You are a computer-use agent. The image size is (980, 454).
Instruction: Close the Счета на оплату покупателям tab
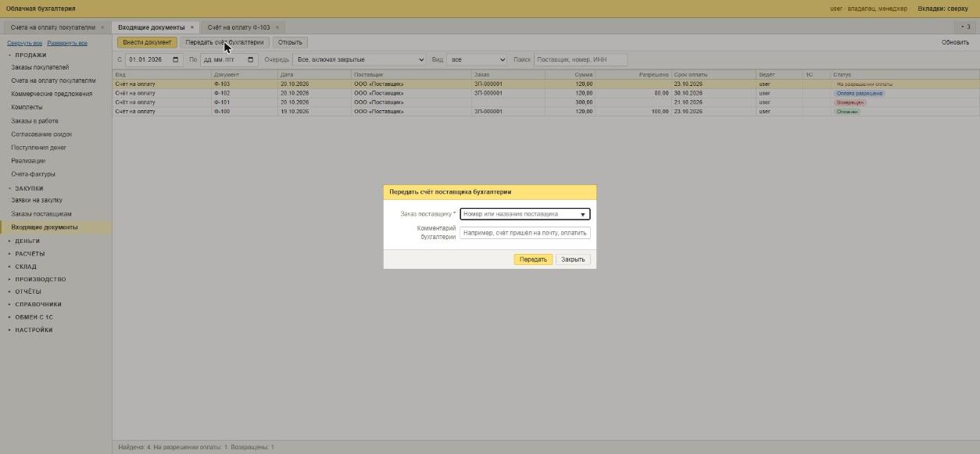(x=102, y=27)
